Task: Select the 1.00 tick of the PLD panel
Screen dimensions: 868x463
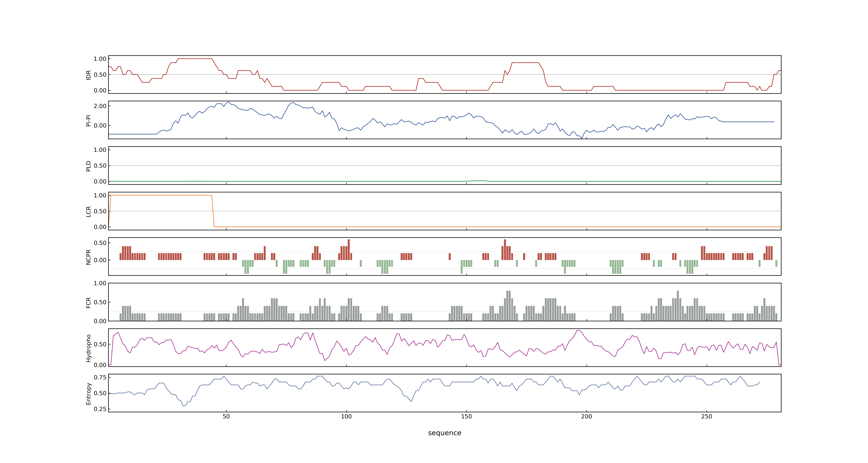Action: tap(100, 150)
